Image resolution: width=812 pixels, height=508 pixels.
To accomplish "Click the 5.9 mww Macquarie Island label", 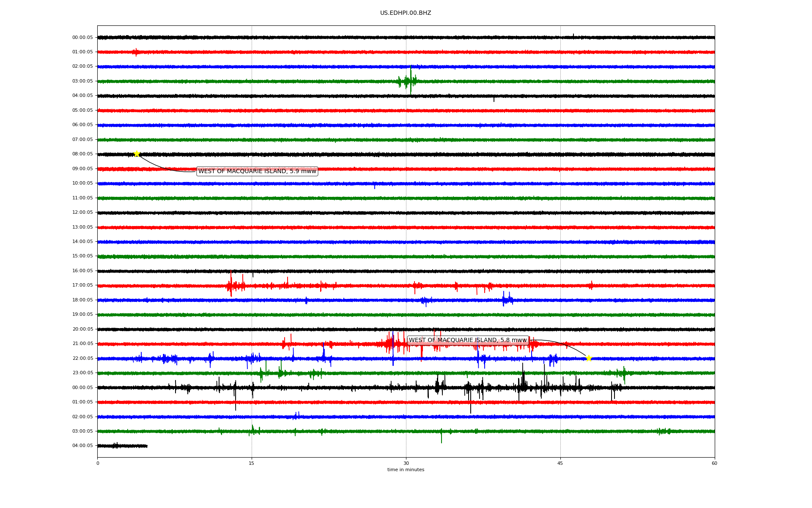I will pos(257,171).
